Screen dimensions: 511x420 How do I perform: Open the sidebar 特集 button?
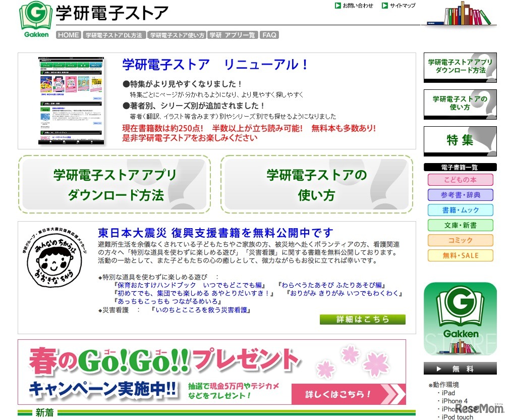pyautogui.click(x=460, y=141)
